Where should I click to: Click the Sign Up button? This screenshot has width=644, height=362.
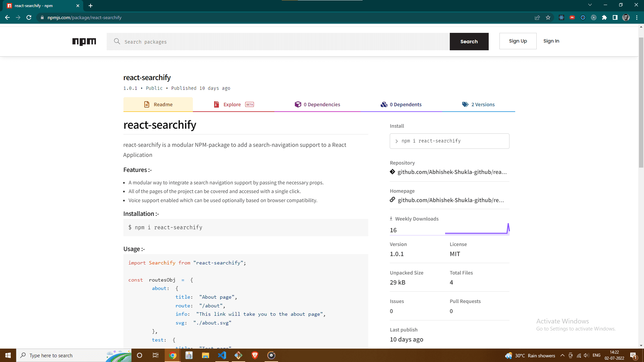tap(518, 41)
